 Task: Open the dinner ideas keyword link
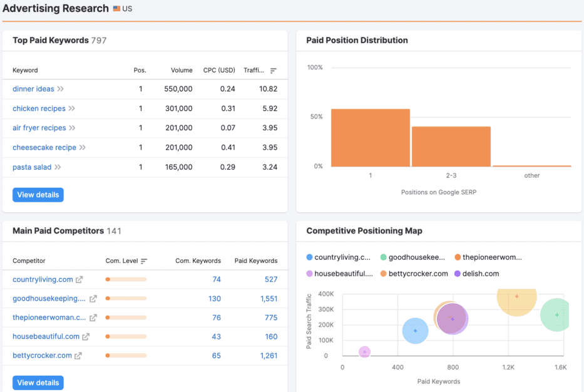pos(34,89)
